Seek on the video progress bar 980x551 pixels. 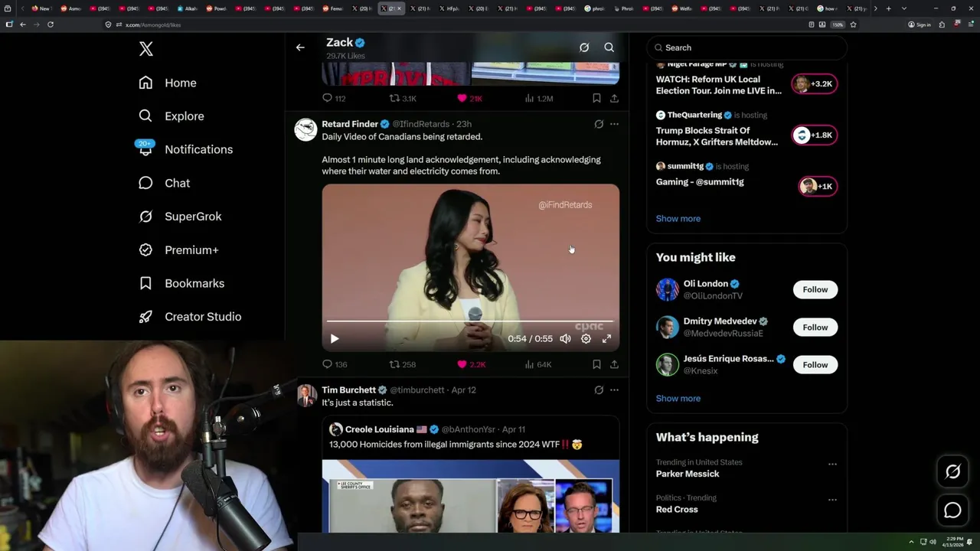(x=470, y=321)
